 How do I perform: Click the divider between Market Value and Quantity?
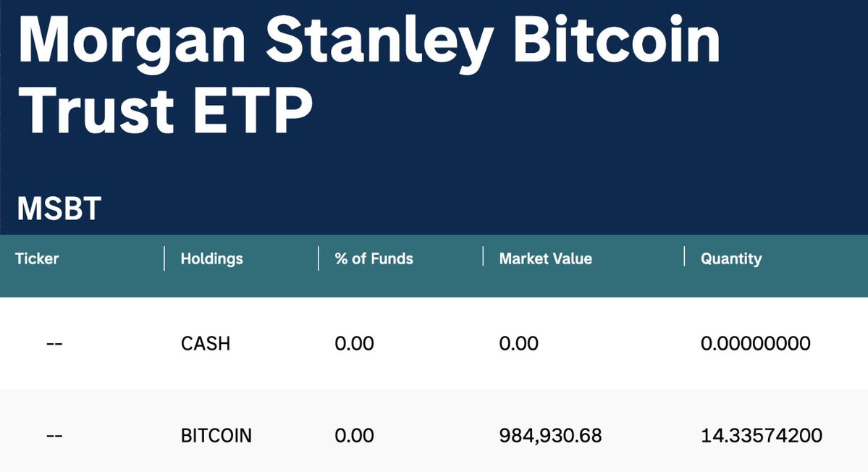point(684,257)
